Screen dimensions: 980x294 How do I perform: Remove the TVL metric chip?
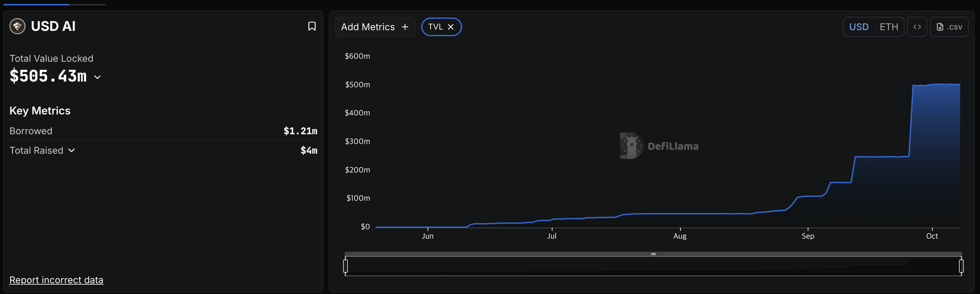click(x=450, y=27)
